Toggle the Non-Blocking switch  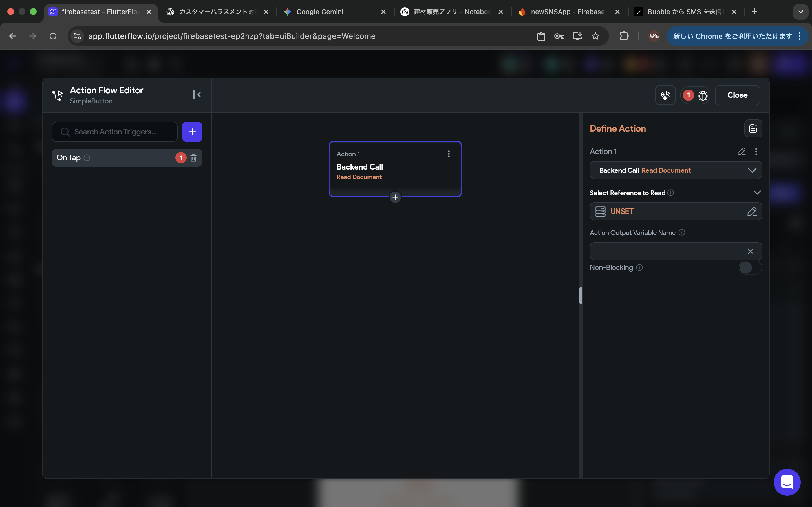(750, 268)
